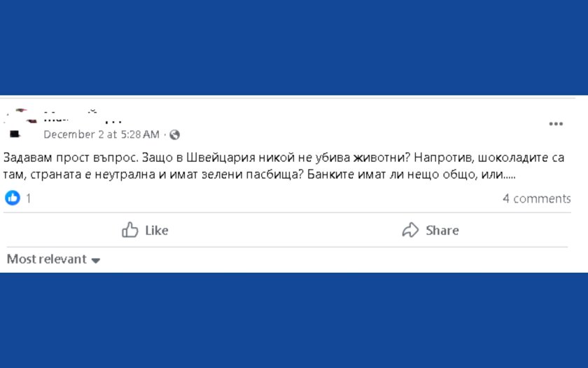This screenshot has height=368, width=588.
Task: Click the share arrow icon
Action: pos(409,230)
